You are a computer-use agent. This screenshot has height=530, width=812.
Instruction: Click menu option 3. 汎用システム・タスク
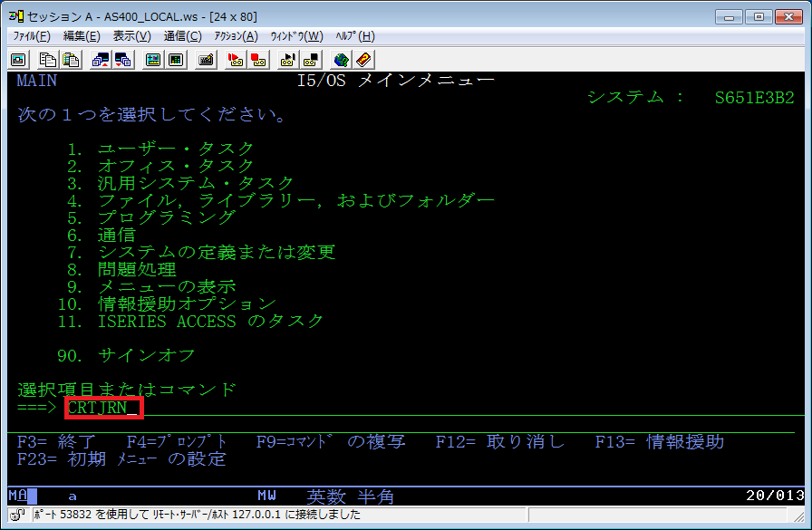(x=180, y=183)
